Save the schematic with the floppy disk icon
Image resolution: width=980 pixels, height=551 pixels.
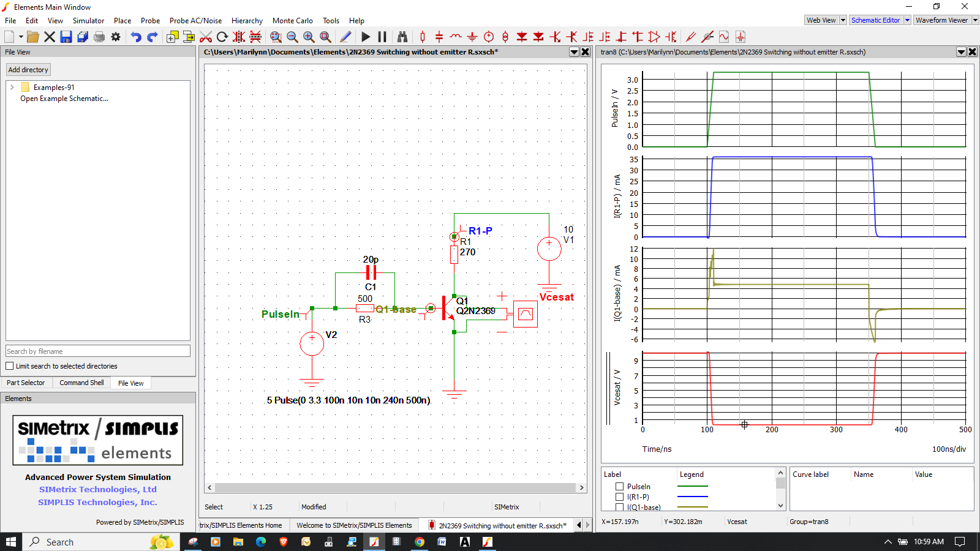pyautogui.click(x=66, y=37)
